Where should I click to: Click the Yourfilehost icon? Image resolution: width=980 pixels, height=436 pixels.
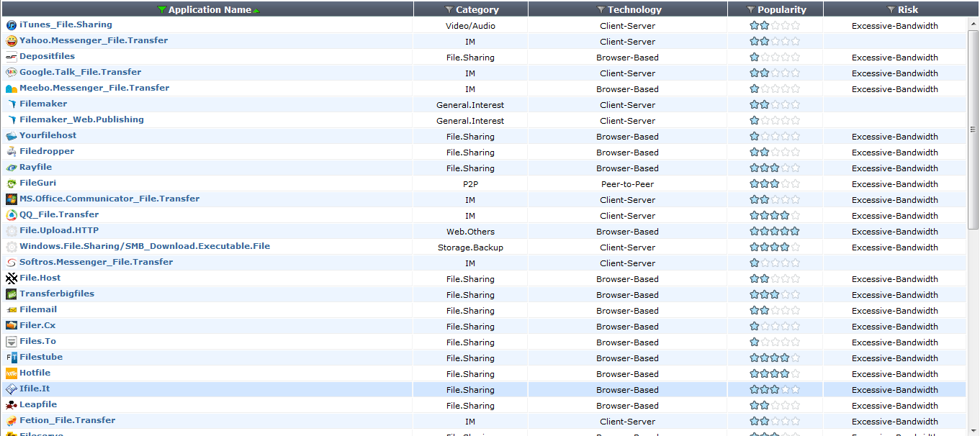tap(11, 136)
